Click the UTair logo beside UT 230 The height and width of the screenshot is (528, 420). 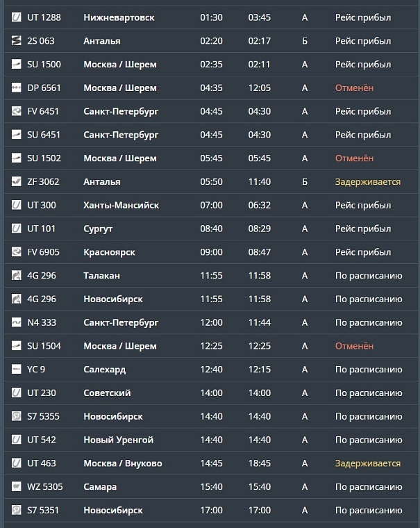16,393
